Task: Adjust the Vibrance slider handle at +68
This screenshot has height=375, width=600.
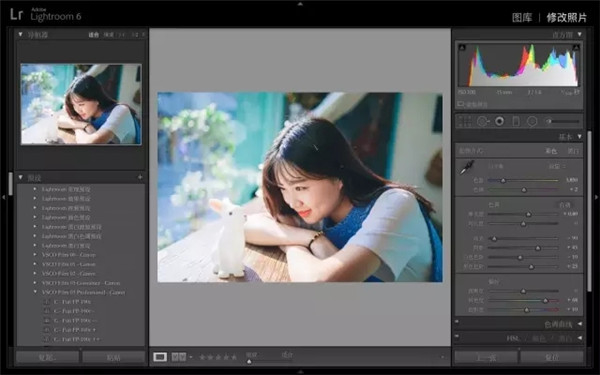Action: (545, 300)
